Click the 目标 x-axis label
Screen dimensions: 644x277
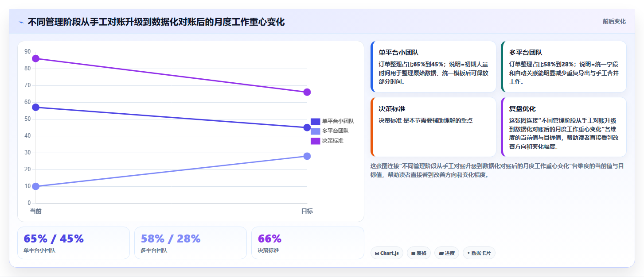[307, 211]
